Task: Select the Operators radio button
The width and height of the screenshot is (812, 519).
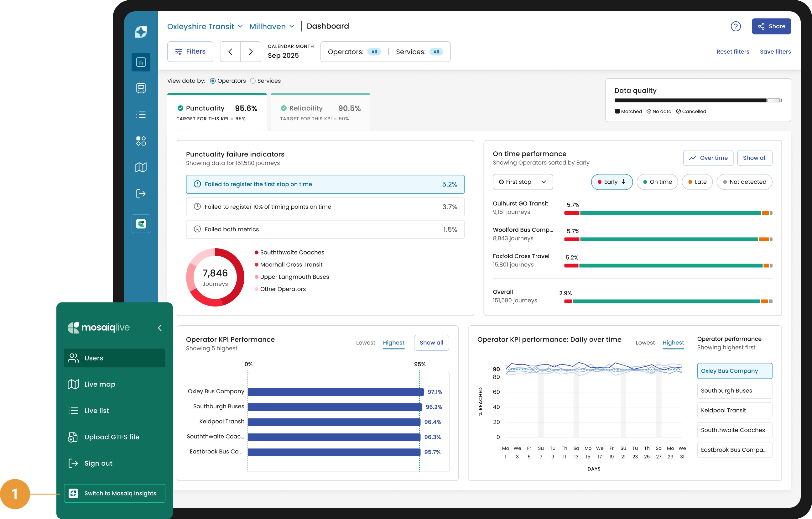Action: tap(213, 81)
